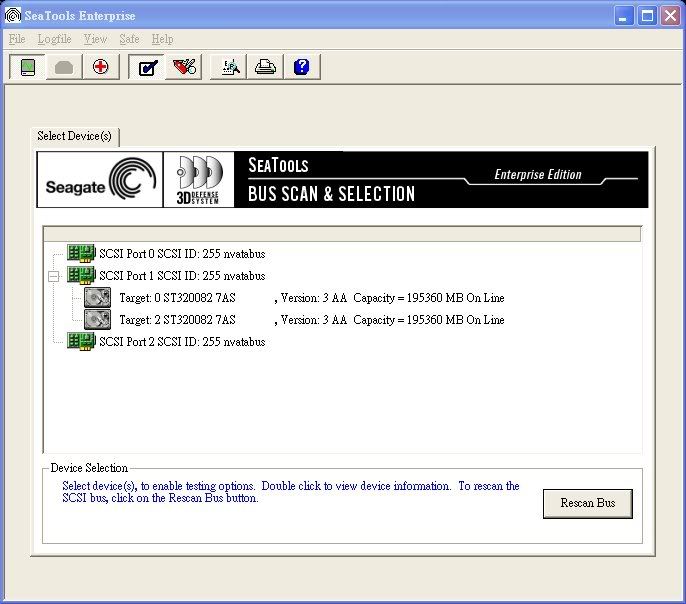Click the red tag toolbar icon
The width and height of the screenshot is (686, 604).
coord(184,67)
